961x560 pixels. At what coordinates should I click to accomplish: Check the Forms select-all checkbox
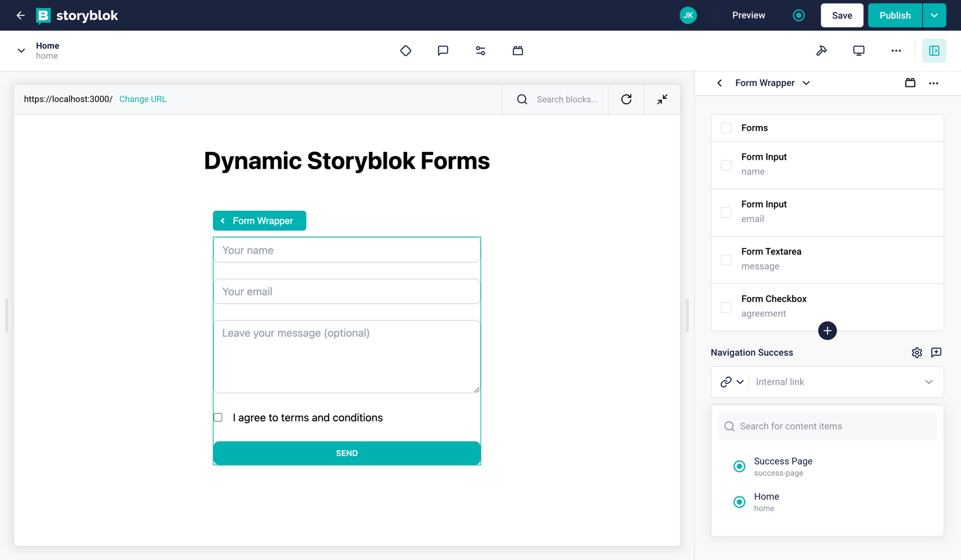(726, 128)
